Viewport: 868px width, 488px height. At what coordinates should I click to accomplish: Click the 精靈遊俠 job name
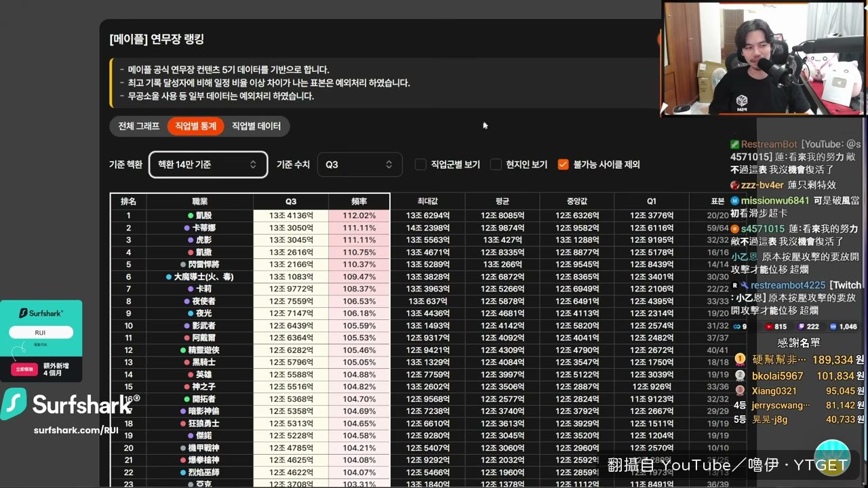coord(203,350)
